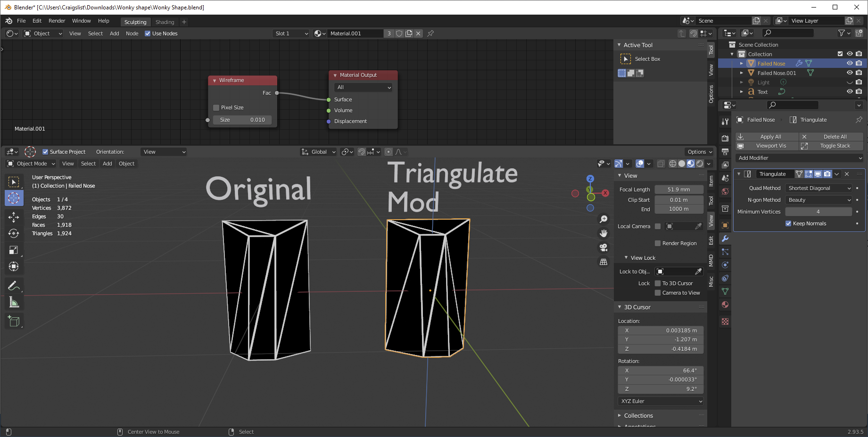Viewport: 868px width, 437px height.
Task: Switch to the Item sidebar tab in viewport
Action: pos(711,181)
